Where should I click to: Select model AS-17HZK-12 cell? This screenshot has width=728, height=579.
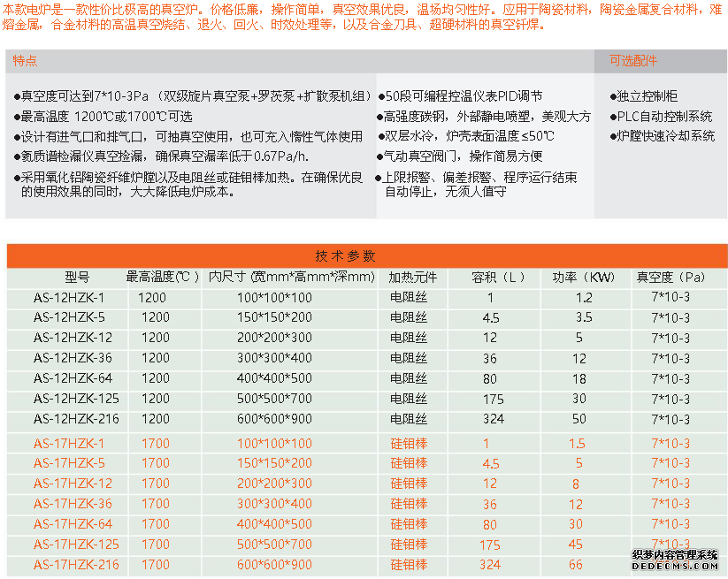[73, 484]
